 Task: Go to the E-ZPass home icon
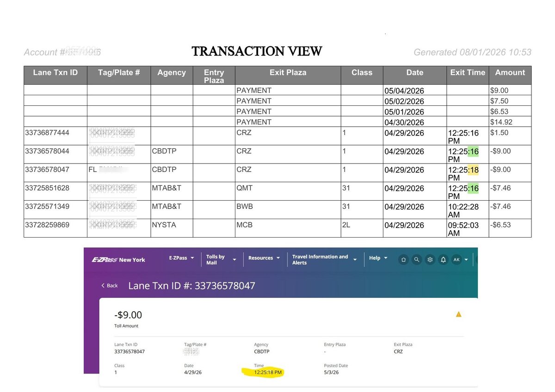[x=403, y=260]
